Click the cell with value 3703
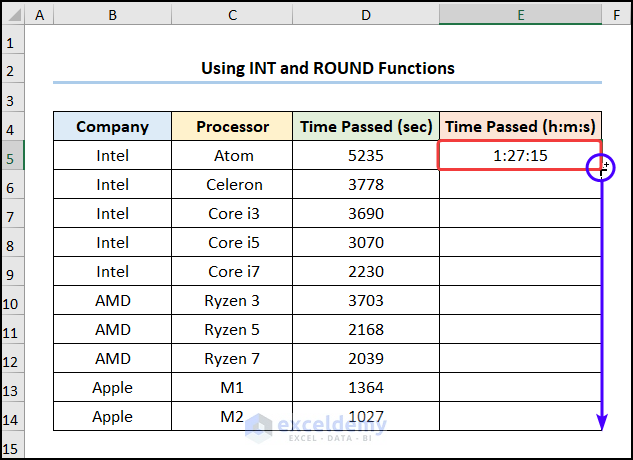This screenshot has height=460, width=633. point(365,301)
